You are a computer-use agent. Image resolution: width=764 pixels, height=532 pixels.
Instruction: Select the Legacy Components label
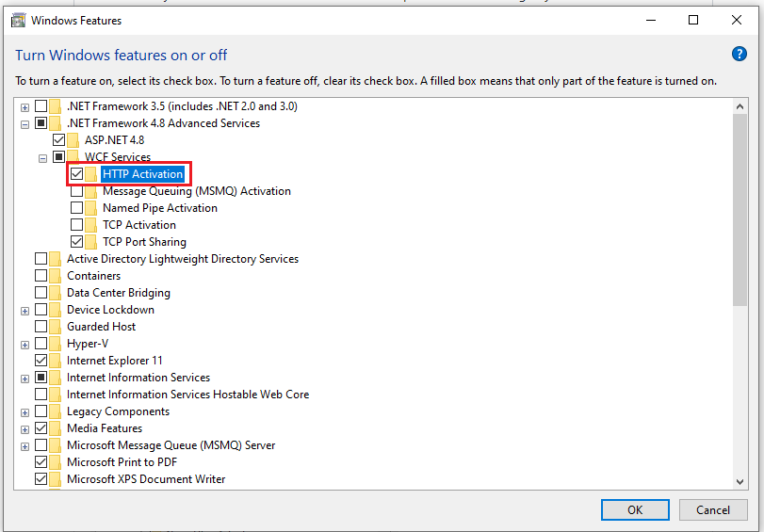[118, 411]
